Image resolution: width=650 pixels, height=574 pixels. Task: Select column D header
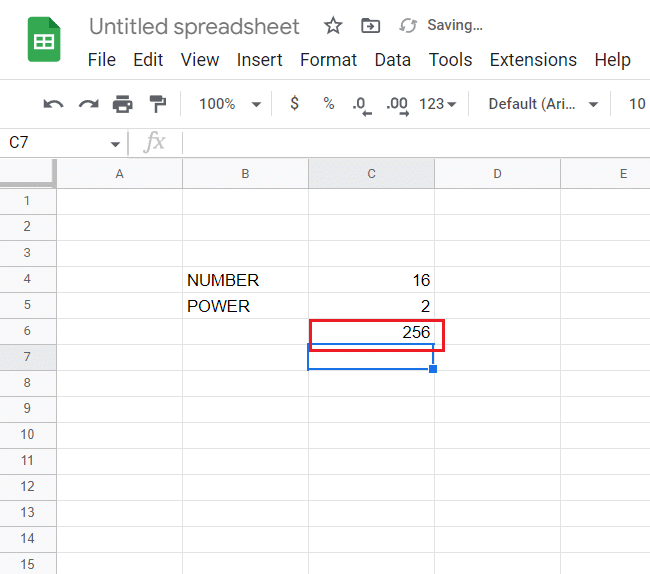click(x=497, y=174)
